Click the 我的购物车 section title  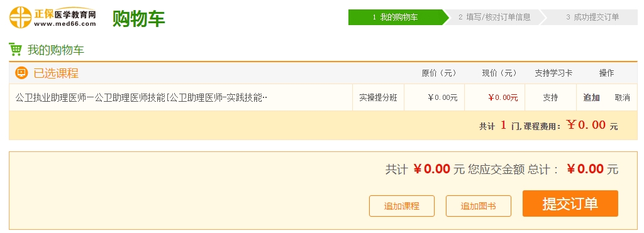tap(56, 50)
